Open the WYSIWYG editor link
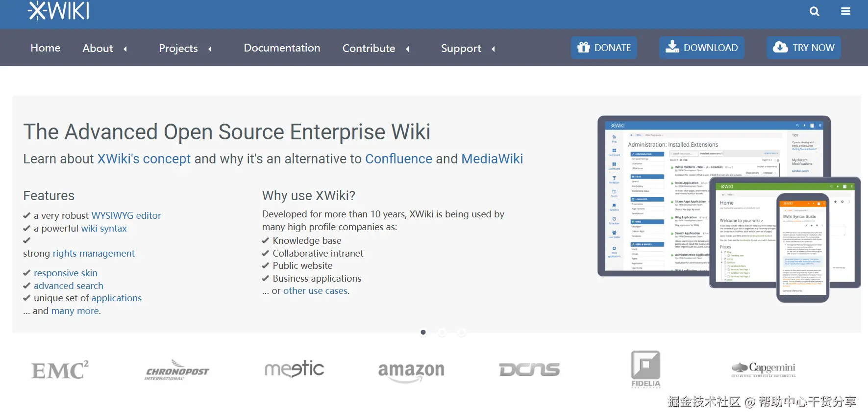 (126, 215)
